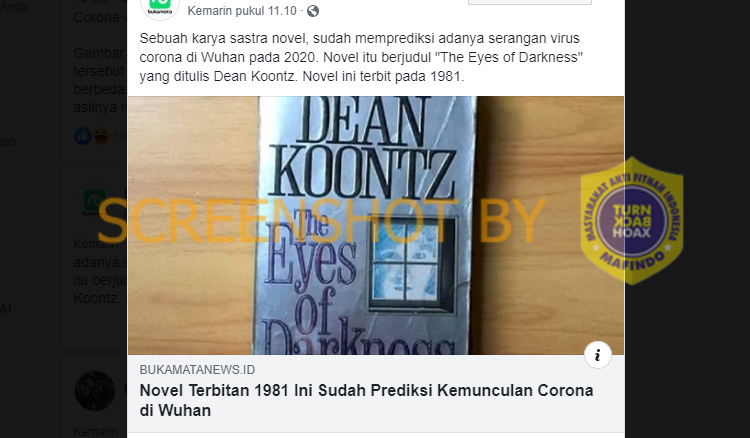Open the dark circular profile photo avatar
The image size is (750, 438).
95,391
